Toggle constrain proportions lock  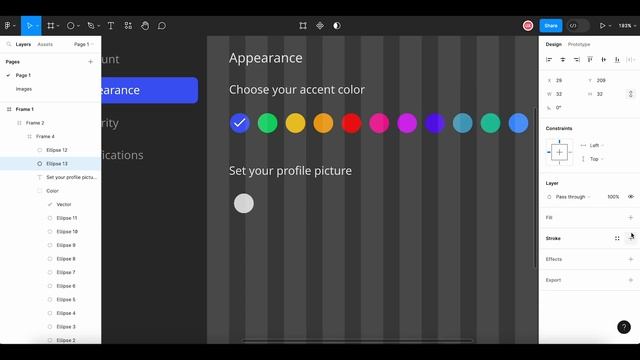[x=631, y=94]
